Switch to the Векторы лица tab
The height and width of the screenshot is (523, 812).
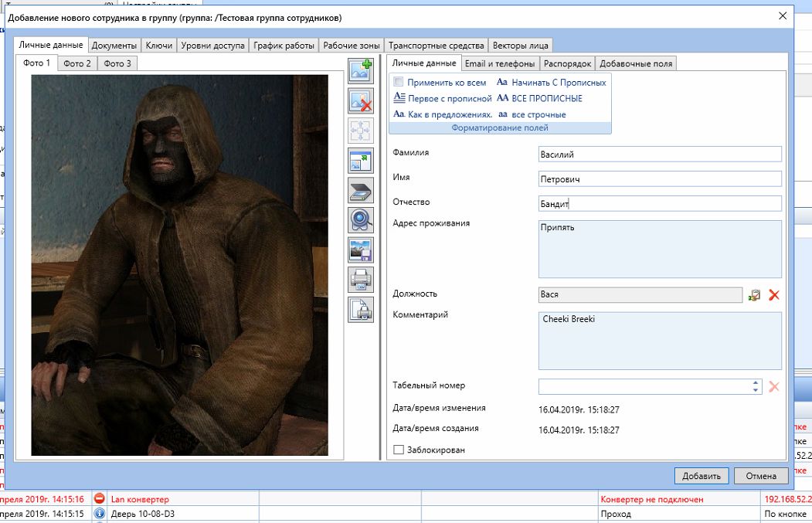tap(521, 46)
